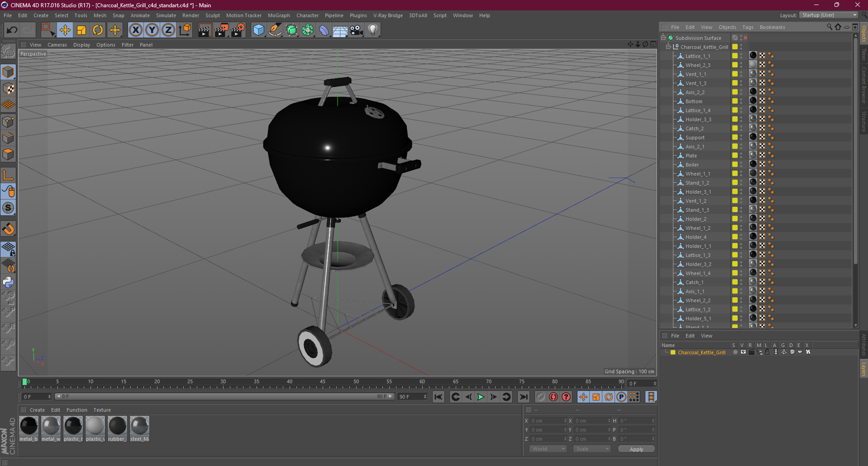This screenshot has width=868, height=466.
Task: Toggle Z axis lock
Action: pyautogui.click(x=168, y=30)
